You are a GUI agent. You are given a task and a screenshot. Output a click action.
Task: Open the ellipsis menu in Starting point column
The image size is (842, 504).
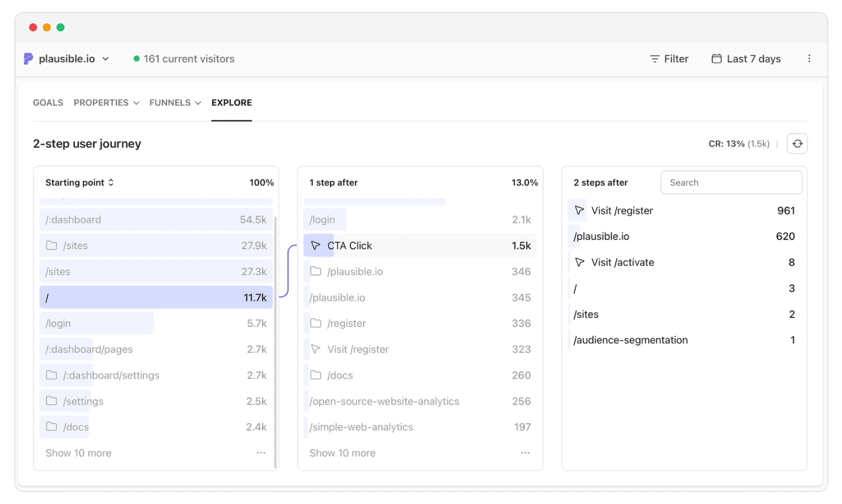pyautogui.click(x=261, y=453)
